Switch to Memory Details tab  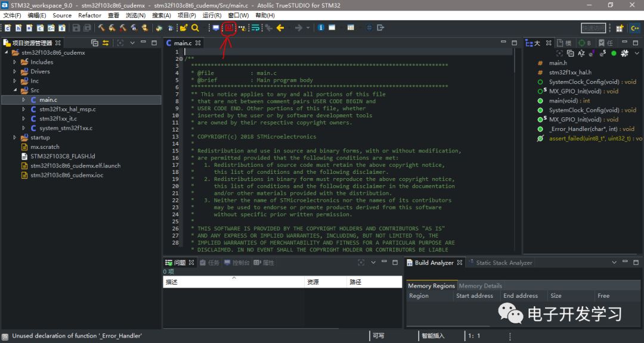coord(480,286)
